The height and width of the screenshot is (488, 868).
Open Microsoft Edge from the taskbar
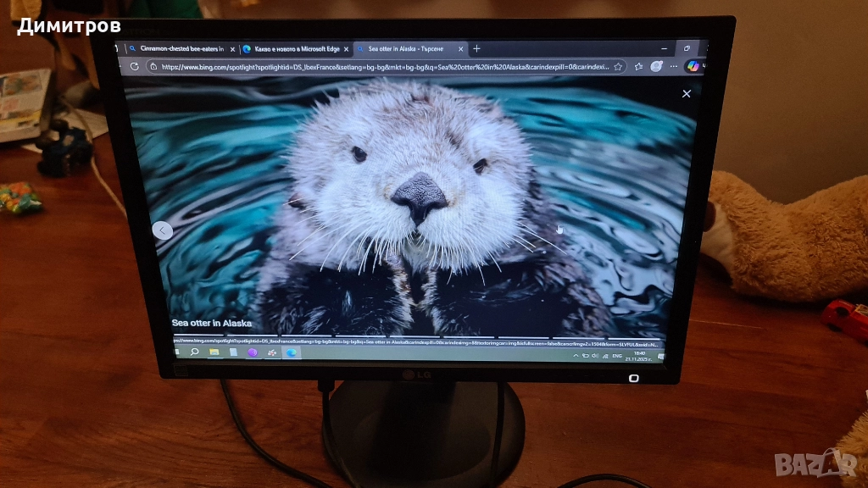click(291, 352)
